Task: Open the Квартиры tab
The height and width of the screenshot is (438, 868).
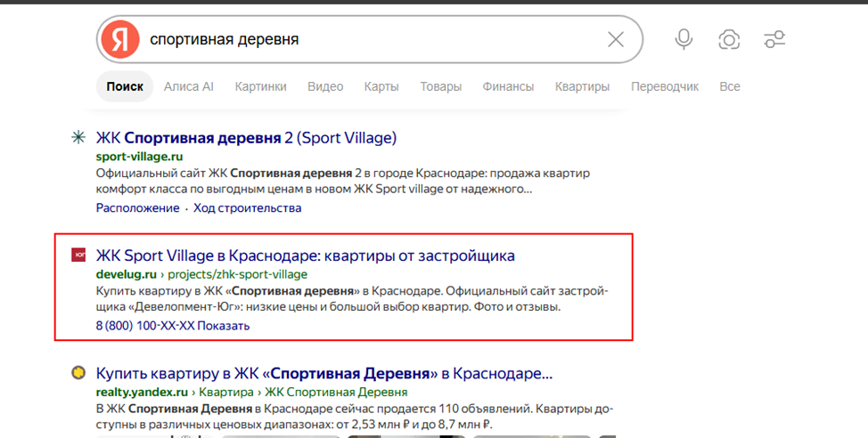Action: point(582,86)
